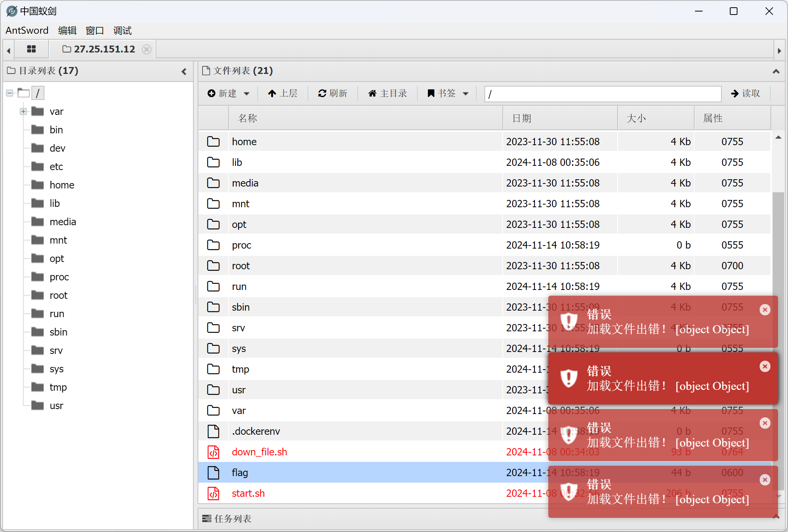Open the 调试 menu
The width and height of the screenshot is (788, 532).
(123, 31)
